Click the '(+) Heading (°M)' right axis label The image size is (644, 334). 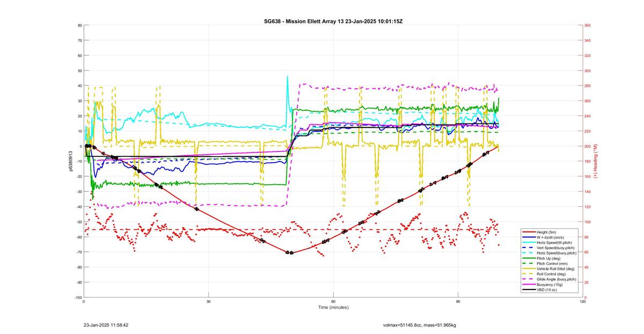[596, 161]
